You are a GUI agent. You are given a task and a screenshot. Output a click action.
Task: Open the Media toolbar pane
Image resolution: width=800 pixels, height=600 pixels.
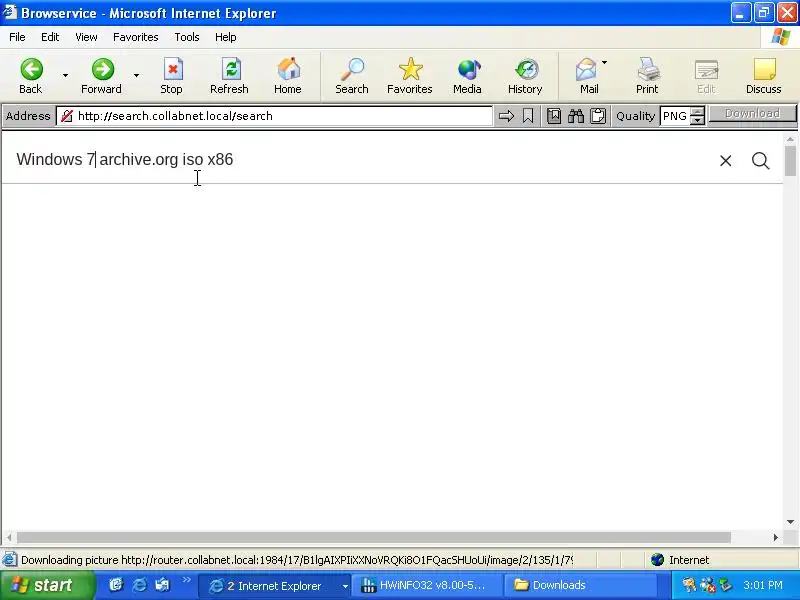pos(467,76)
